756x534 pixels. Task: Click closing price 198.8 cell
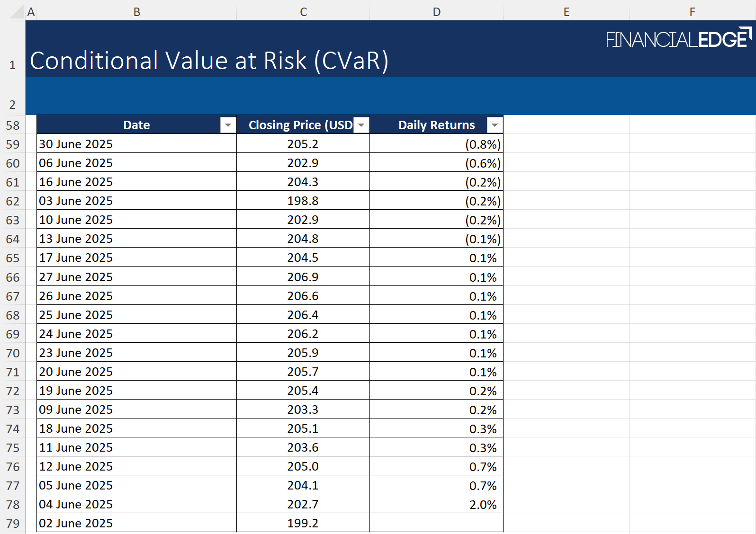click(x=303, y=201)
